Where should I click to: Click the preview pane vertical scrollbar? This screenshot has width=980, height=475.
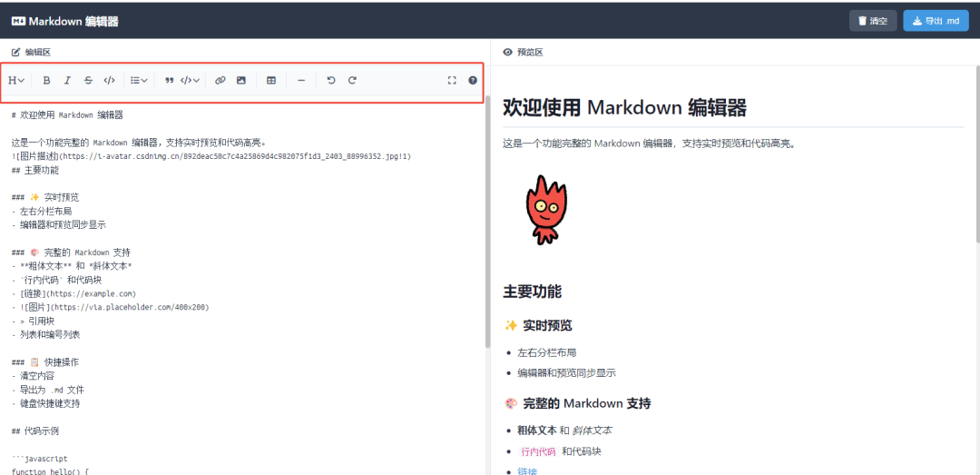click(977, 153)
